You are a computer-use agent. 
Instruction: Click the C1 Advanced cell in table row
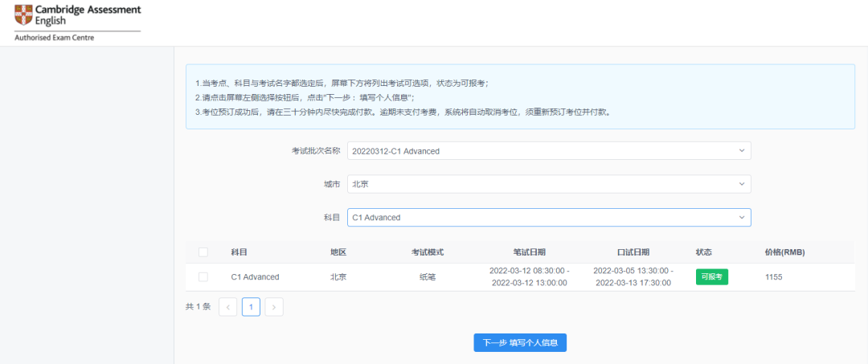coord(256,277)
